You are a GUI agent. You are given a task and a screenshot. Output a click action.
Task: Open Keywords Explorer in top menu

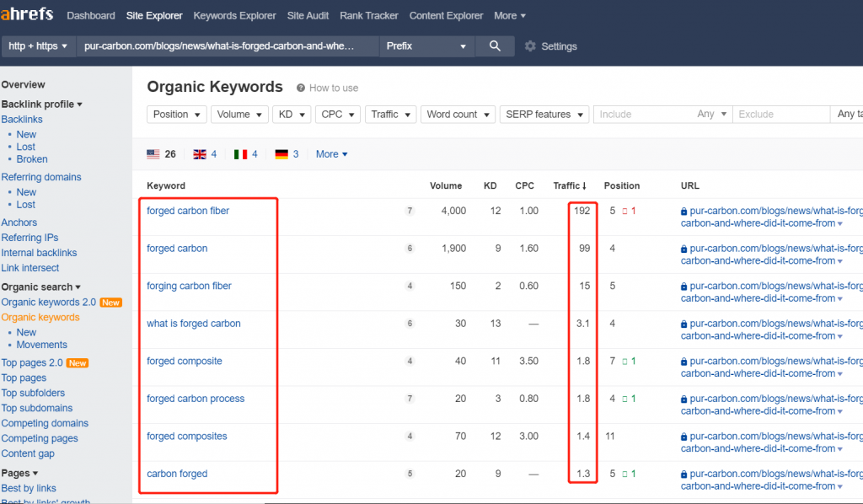(234, 15)
